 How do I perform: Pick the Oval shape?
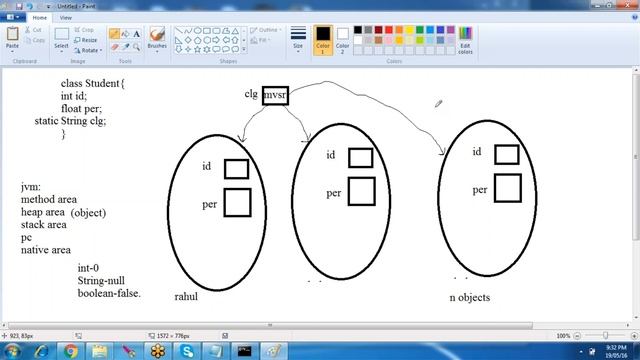(198, 31)
